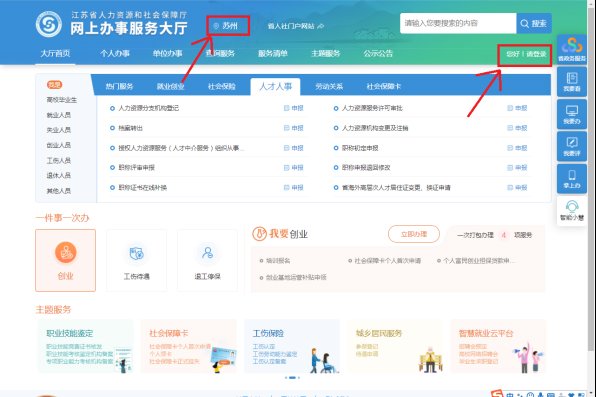This screenshot has width=596, height=397.
Task: Open the 工伤保险 theme card
Action: click(292, 346)
